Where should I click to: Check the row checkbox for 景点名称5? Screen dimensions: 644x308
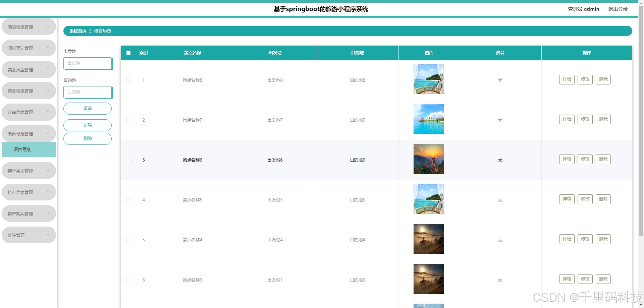point(128,200)
